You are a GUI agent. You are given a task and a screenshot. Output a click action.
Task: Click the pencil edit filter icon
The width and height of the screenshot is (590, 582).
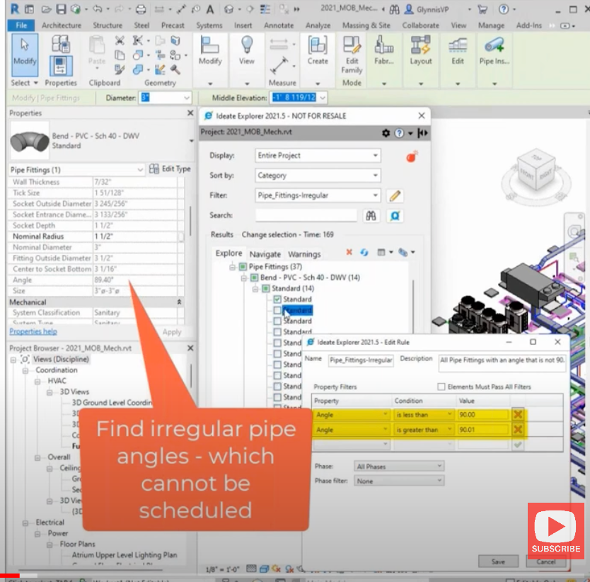coord(395,196)
